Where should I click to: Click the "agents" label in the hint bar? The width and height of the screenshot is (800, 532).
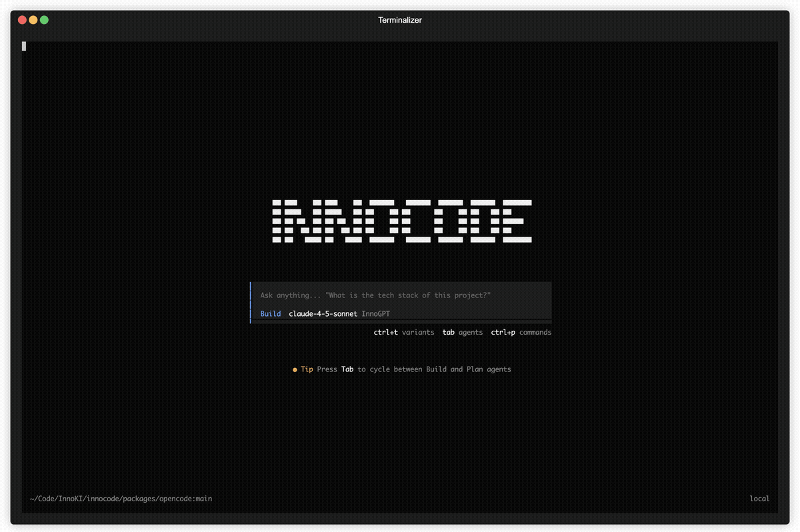[x=471, y=332]
